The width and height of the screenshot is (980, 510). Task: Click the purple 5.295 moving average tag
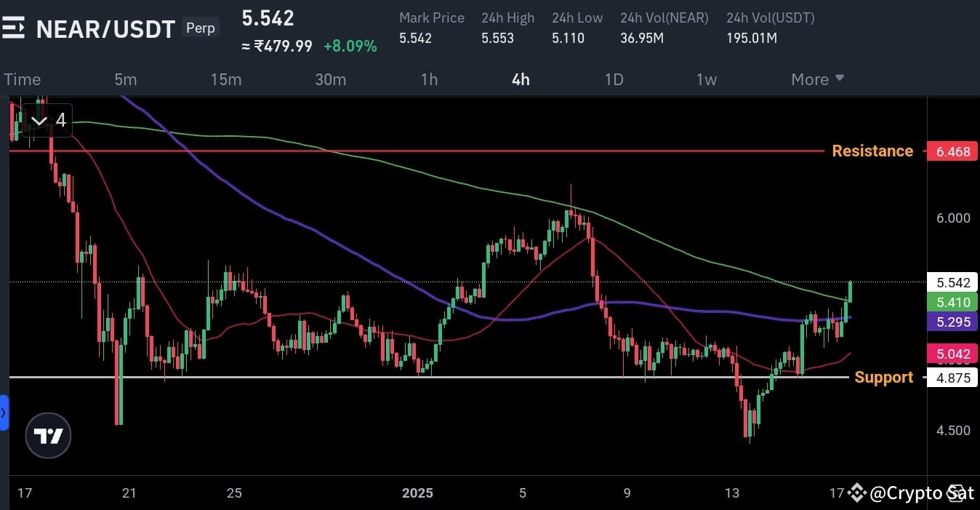pos(952,322)
